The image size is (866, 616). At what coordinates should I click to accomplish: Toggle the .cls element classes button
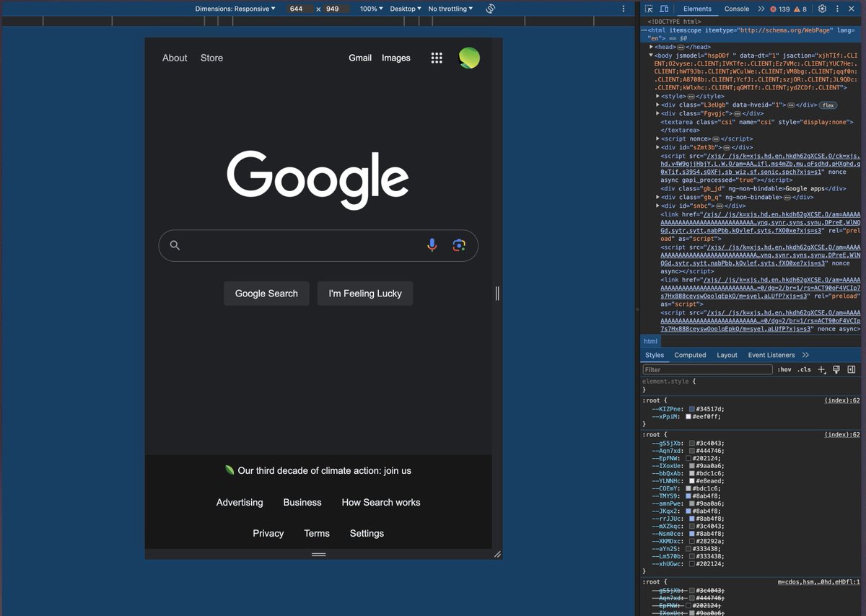804,369
